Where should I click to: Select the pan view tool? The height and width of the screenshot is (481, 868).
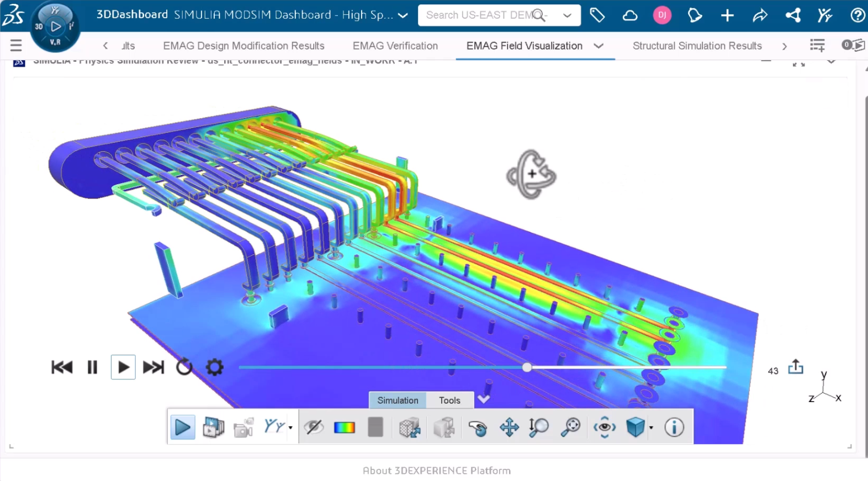pos(509,427)
